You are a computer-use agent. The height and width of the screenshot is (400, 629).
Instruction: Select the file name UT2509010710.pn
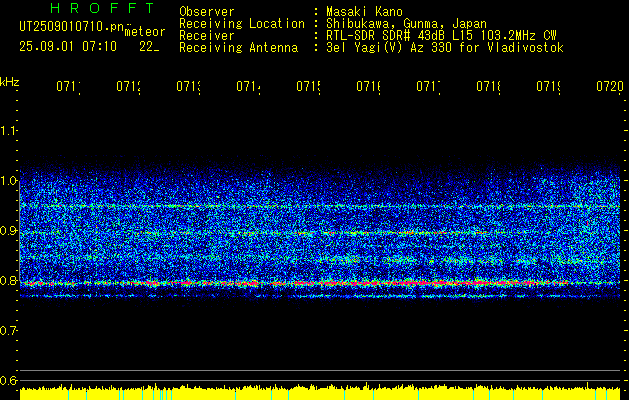click(72, 27)
